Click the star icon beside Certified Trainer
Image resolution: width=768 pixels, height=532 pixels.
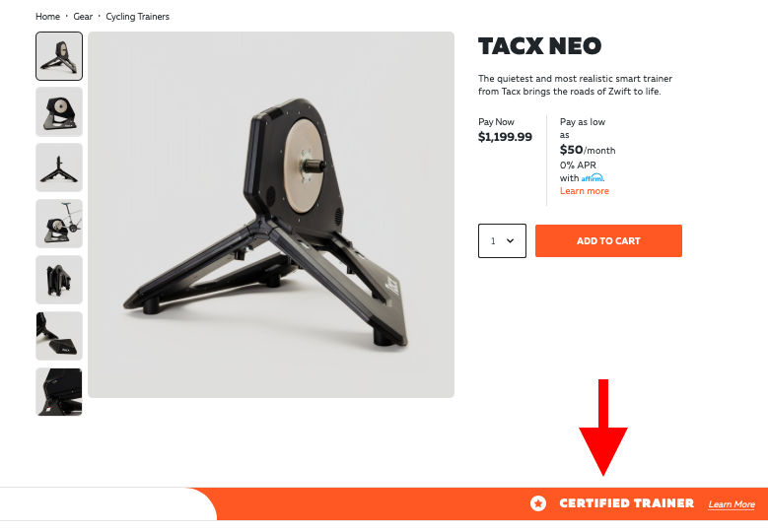[x=537, y=503]
